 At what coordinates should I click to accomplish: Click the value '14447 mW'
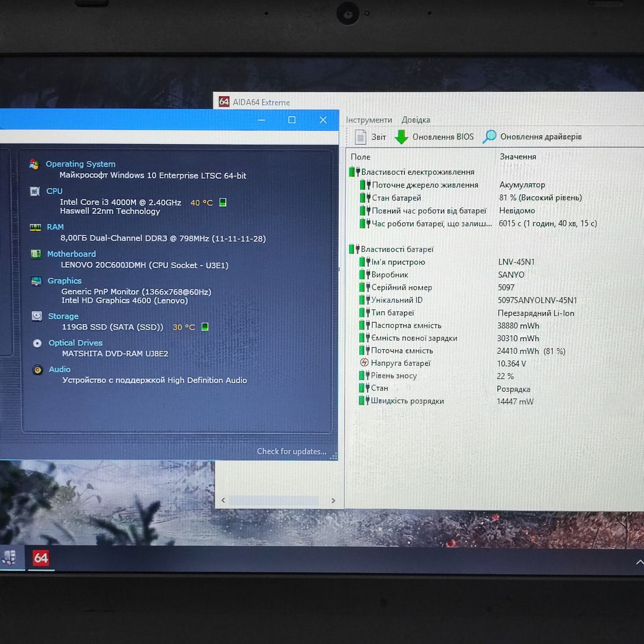(x=515, y=401)
